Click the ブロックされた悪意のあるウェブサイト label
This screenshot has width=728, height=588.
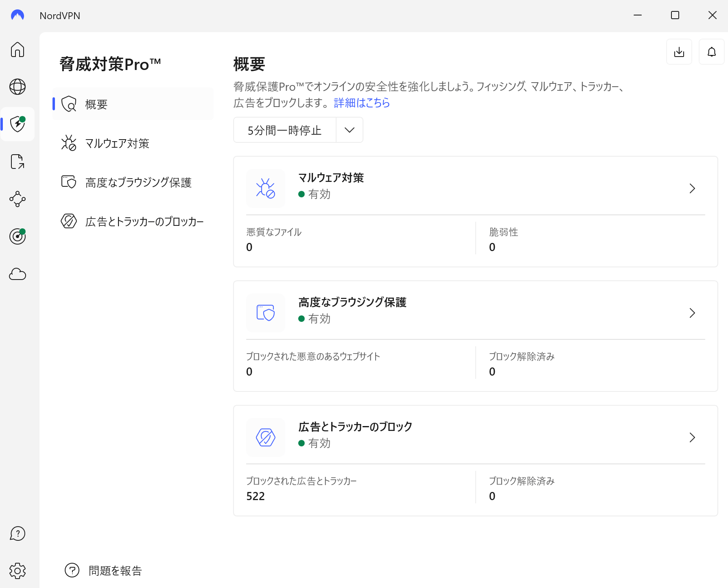pyautogui.click(x=313, y=356)
